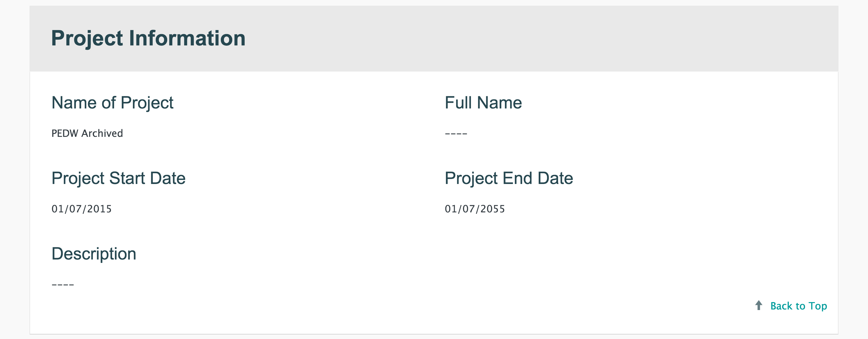Click the month 07 in the start date
The image size is (868, 339).
76,209
